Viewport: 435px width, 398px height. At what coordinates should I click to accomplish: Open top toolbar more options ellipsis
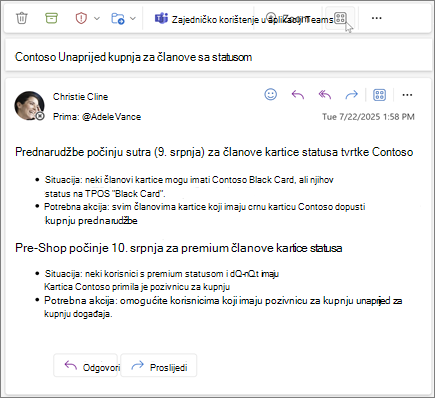(376, 18)
